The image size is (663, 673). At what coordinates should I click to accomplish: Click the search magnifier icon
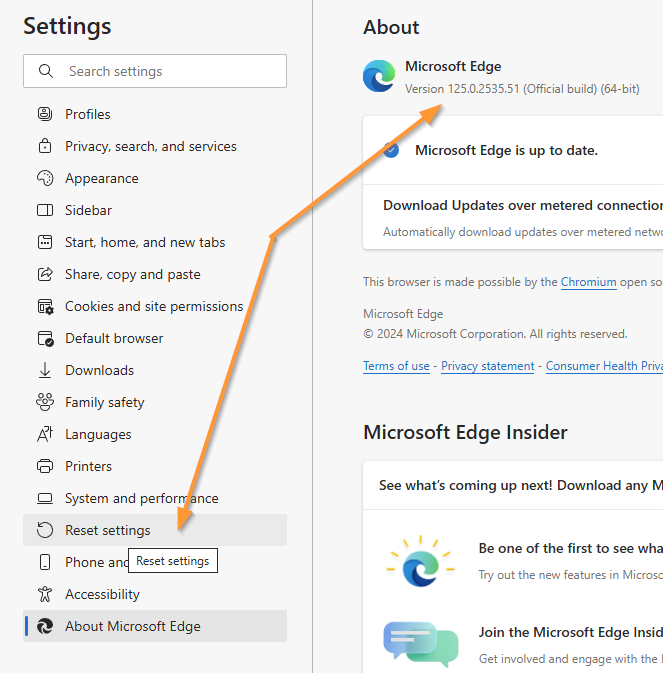click(46, 71)
